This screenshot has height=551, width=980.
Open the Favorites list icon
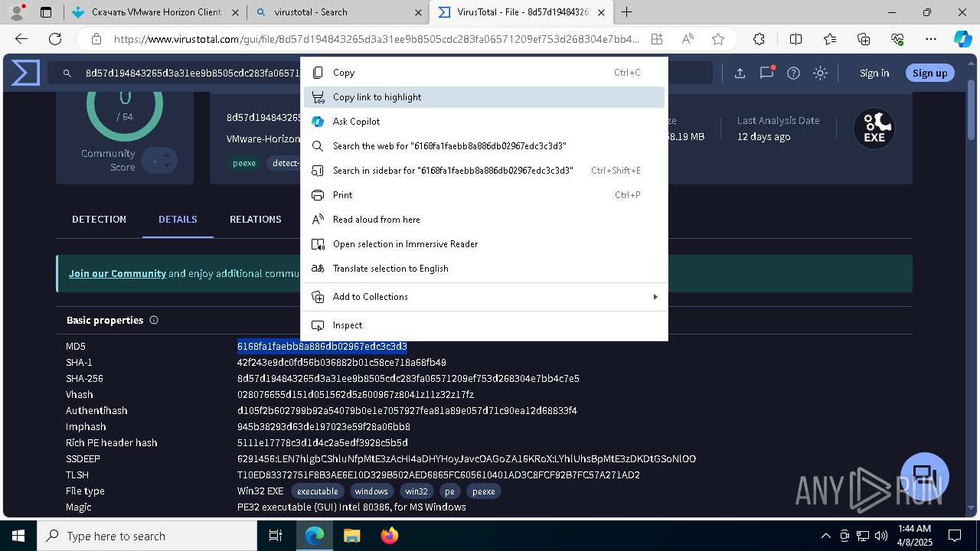pyautogui.click(x=830, y=39)
